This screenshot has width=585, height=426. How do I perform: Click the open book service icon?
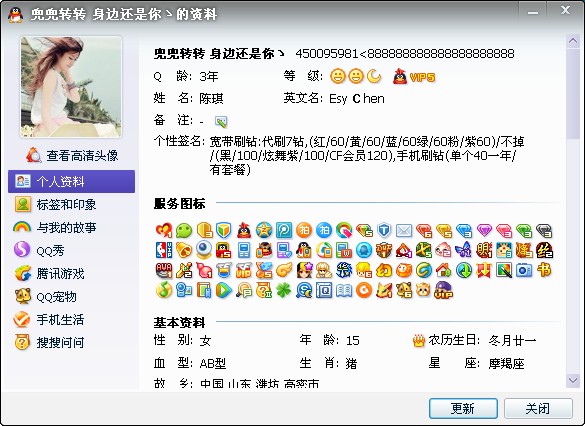[344, 290]
